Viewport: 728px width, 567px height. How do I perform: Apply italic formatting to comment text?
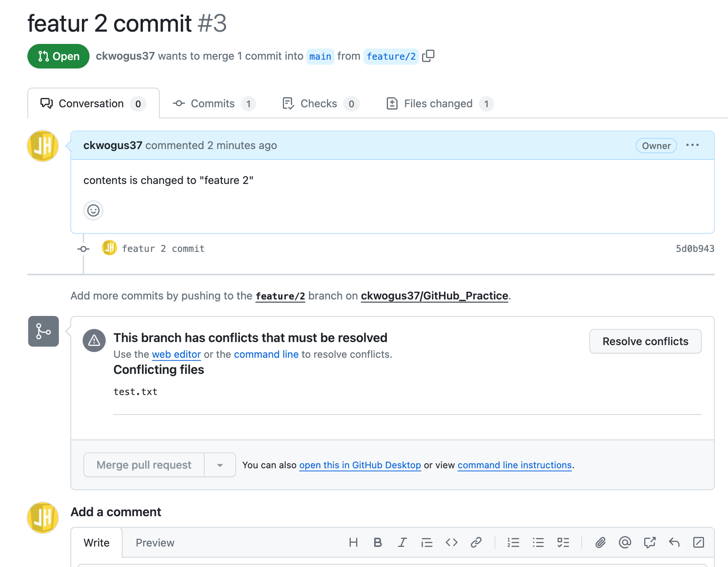[x=402, y=542]
